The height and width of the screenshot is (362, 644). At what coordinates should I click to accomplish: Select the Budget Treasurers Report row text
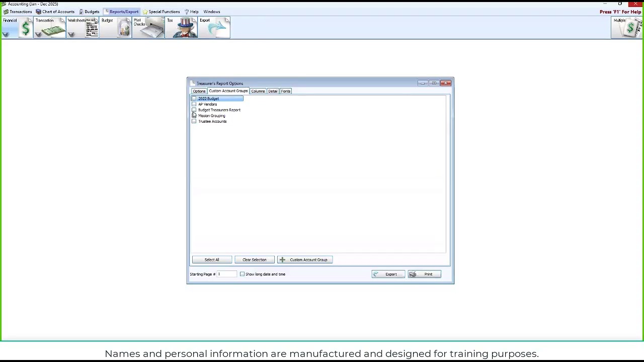tap(219, 110)
